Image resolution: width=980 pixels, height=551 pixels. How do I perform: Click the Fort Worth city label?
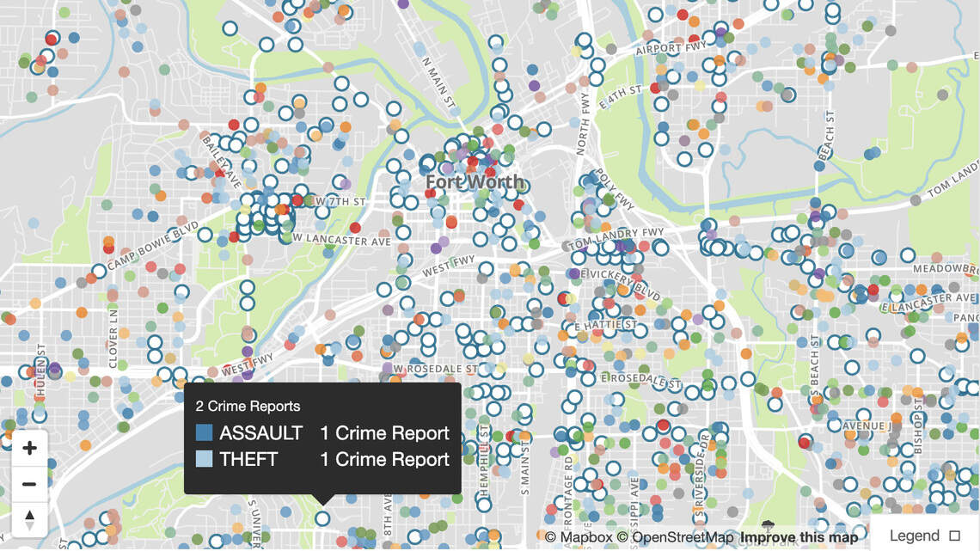click(x=475, y=181)
